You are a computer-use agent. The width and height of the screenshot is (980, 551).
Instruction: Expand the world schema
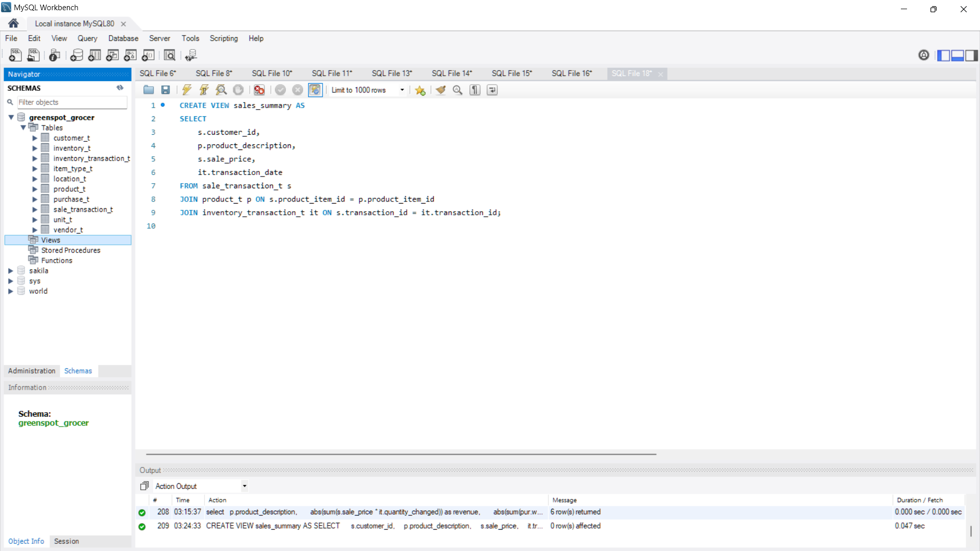(11, 291)
